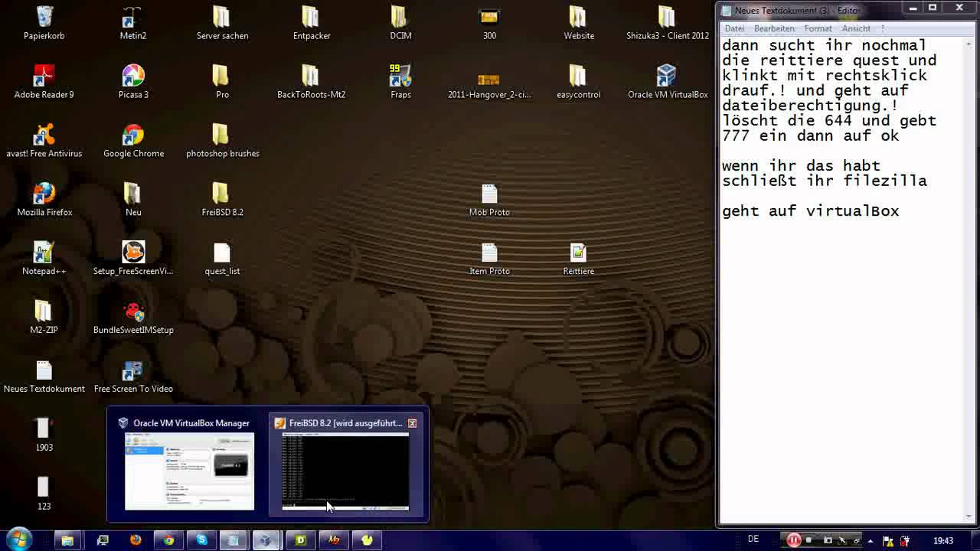
Task: Select the 123 file icon
Action: click(44, 494)
